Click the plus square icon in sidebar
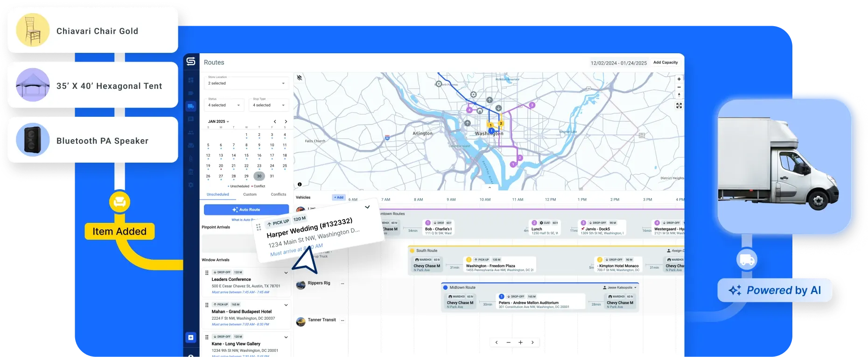868x357 pixels. click(191, 337)
